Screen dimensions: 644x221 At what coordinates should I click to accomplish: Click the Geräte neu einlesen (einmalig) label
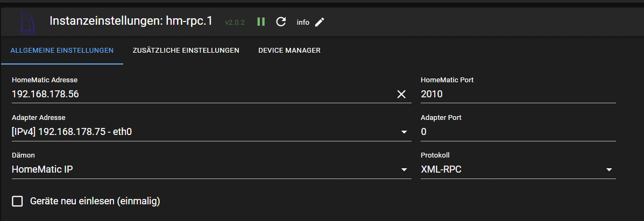click(95, 201)
